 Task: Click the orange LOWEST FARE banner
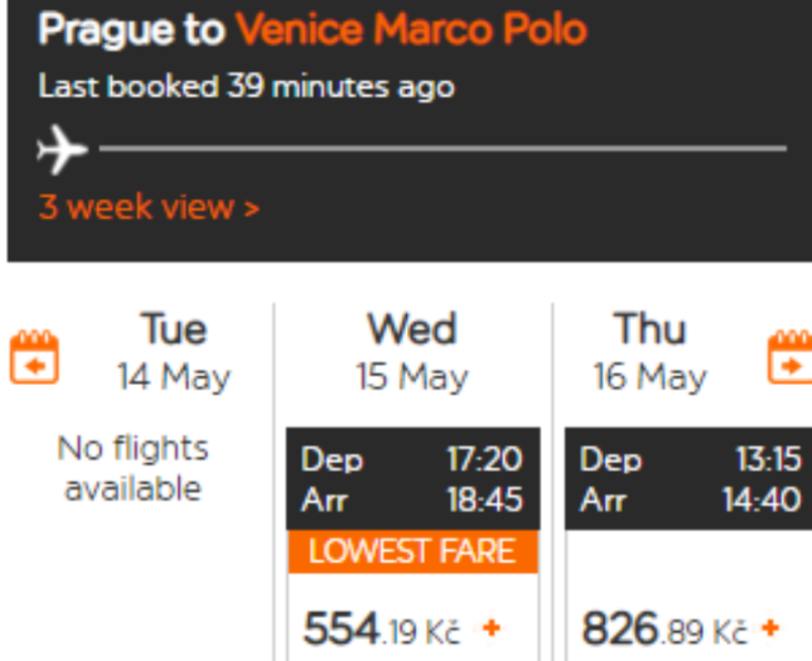coord(412,551)
